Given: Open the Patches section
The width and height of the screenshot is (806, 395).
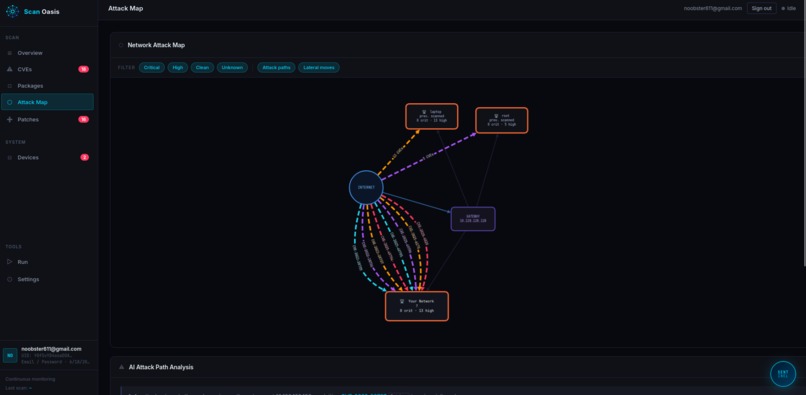Looking at the screenshot, I should click(47, 119).
